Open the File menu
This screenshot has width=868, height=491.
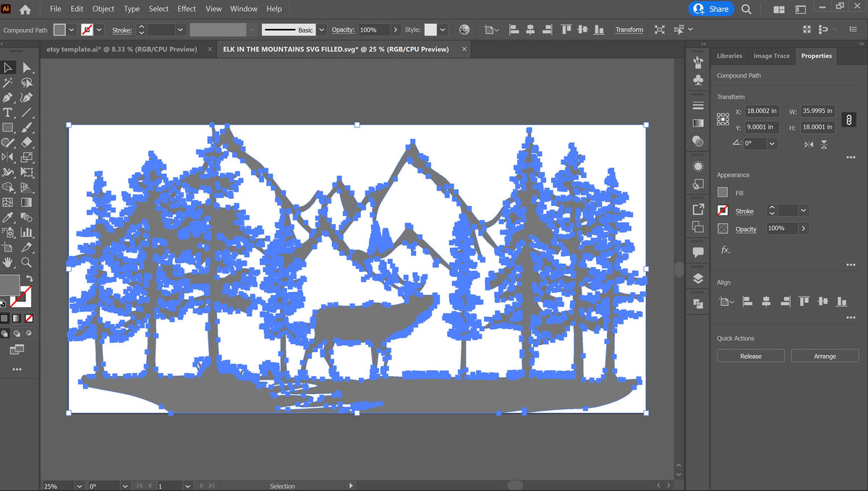(x=56, y=9)
